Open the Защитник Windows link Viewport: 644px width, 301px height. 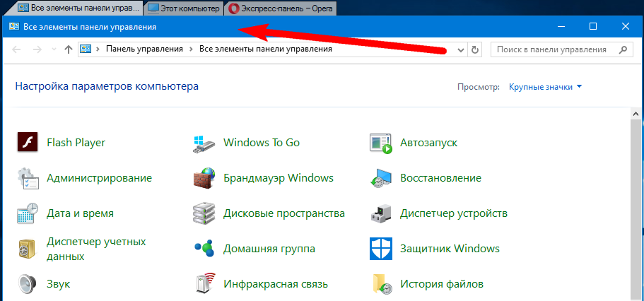pos(450,249)
